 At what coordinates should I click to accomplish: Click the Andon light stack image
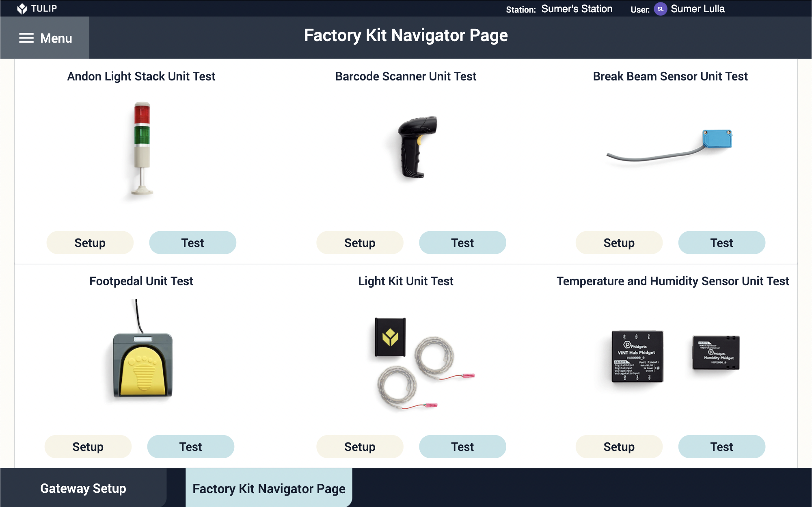(x=142, y=149)
